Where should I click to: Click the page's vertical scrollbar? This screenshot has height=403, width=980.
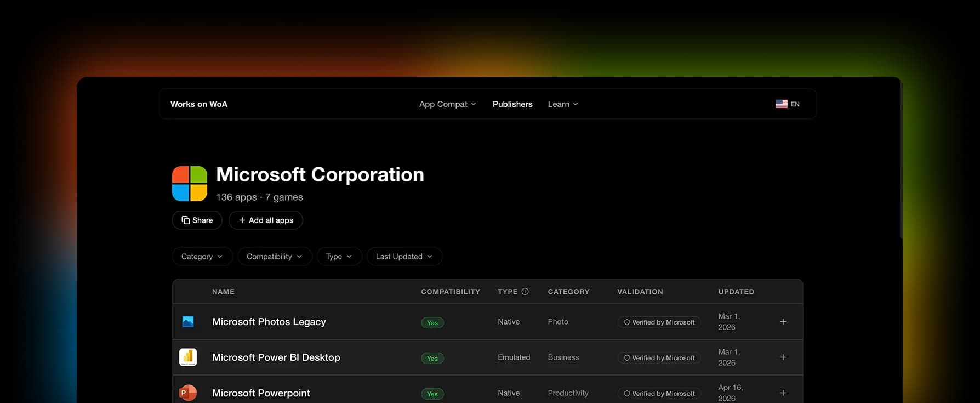tap(901, 159)
